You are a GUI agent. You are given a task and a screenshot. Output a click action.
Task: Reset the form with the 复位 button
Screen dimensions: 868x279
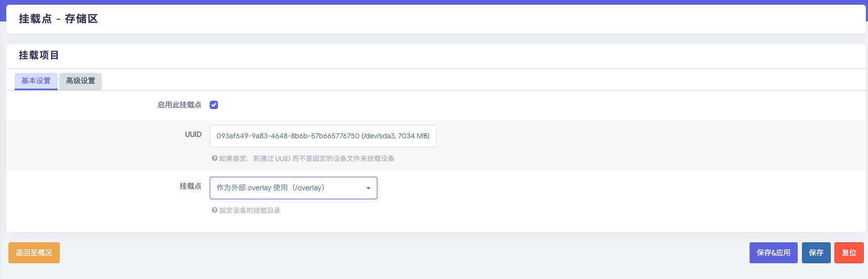(849, 253)
